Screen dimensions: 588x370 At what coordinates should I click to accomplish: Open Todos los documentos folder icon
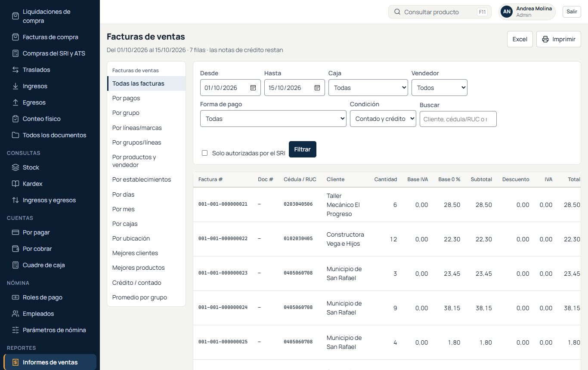pyautogui.click(x=15, y=135)
